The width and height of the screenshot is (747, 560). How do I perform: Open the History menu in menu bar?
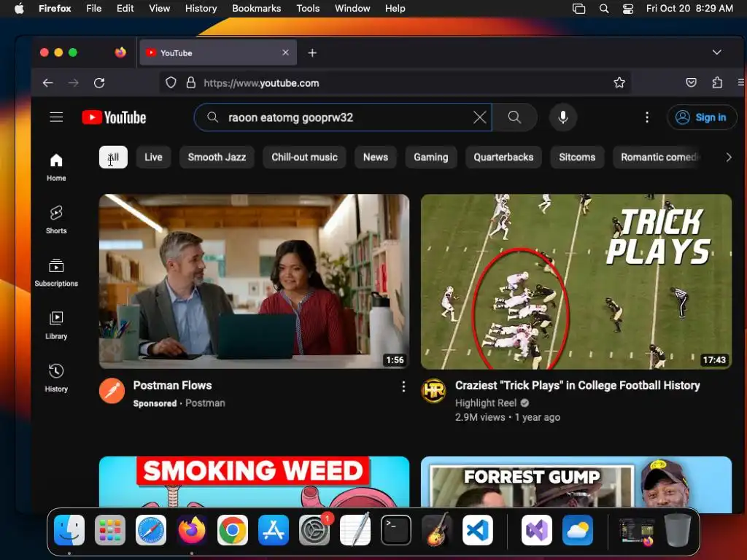pyautogui.click(x=201, y=9)
